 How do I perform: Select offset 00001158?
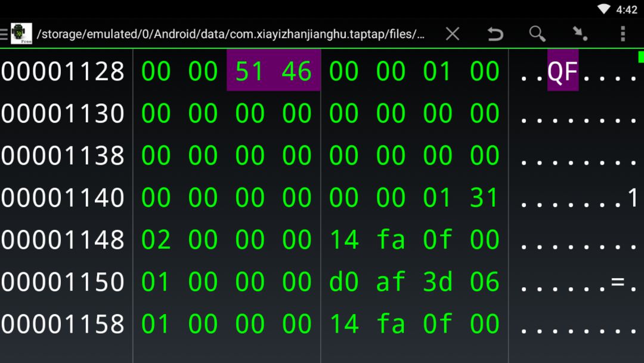pos(63,324)
